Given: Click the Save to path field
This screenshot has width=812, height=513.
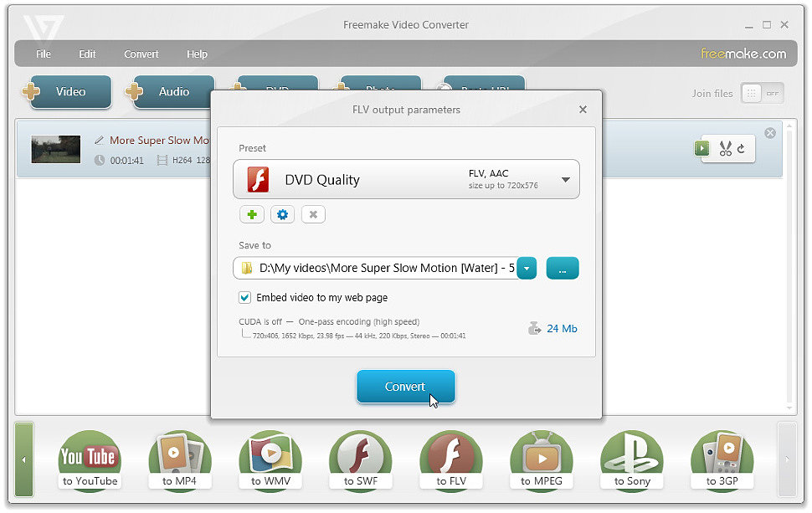Looking at the screenshot, I should [376, 268].
